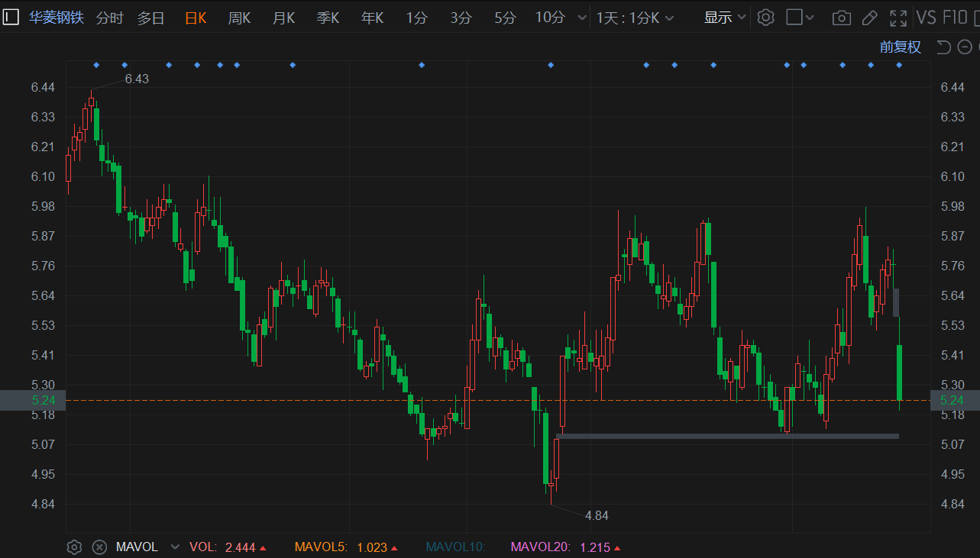Expand the 显示 dropdown menu
Screen dimensions: 980x558
pyautogui.click(x=725, y=18)
